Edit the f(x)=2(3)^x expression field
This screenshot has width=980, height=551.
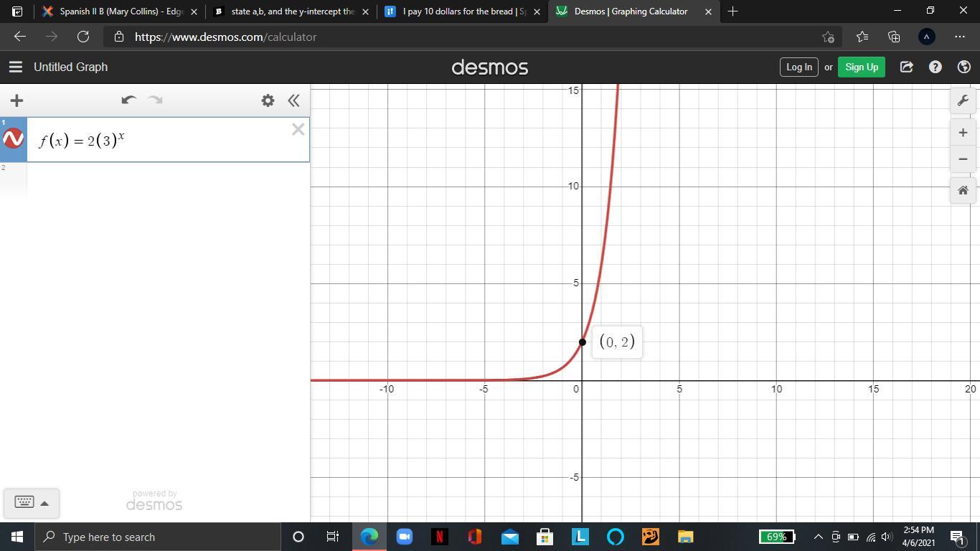(x=168, y=140)
